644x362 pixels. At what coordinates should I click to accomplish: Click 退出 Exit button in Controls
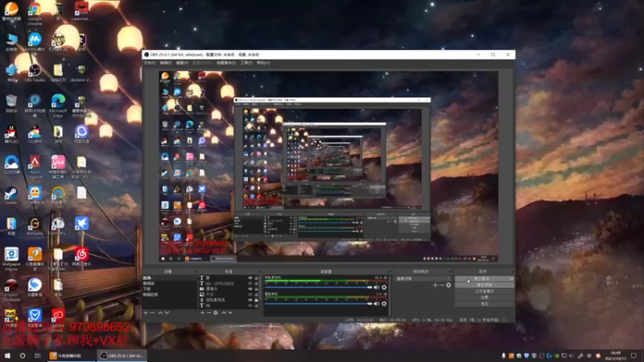click(x=485, y=303)
